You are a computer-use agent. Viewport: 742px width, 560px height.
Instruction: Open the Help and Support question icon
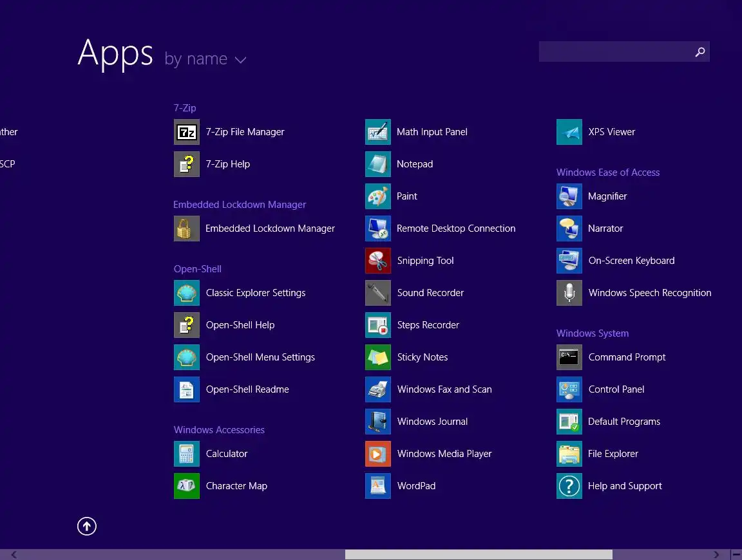569,486
